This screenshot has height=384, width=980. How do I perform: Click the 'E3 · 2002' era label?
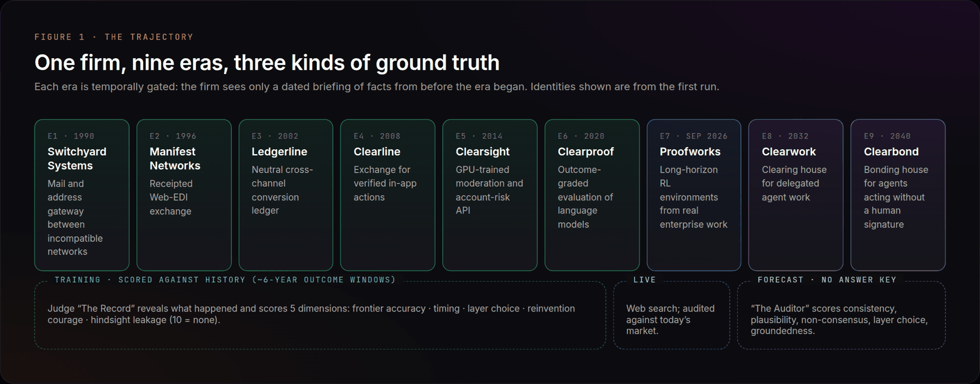tap(275, 136)
